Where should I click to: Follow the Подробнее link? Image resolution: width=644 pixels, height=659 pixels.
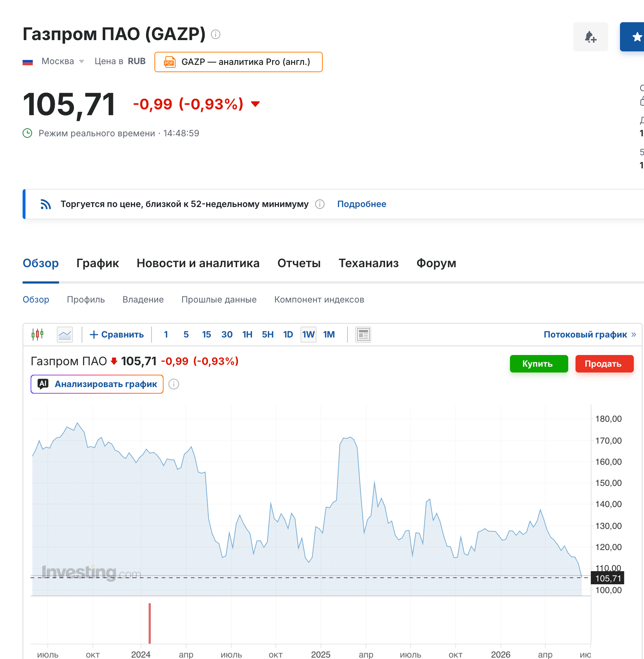[362, 204]
